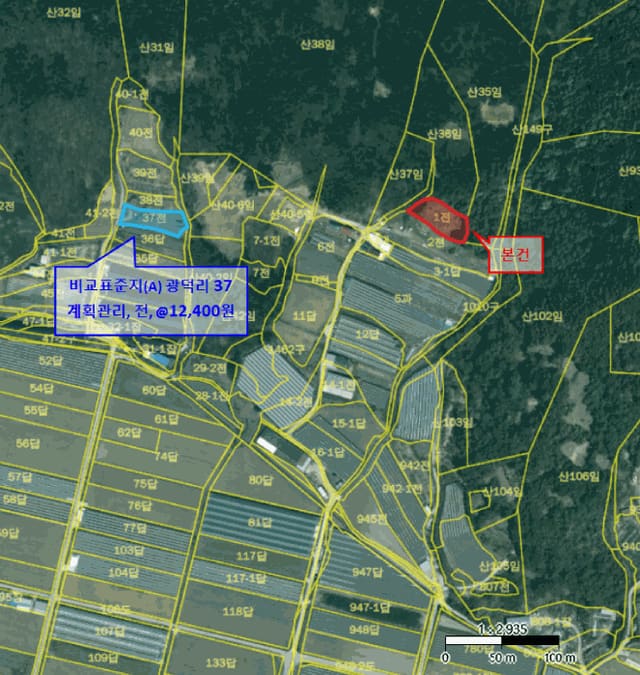Select the 133답 parcel label

pyautogui.click(x=221, y=663)
